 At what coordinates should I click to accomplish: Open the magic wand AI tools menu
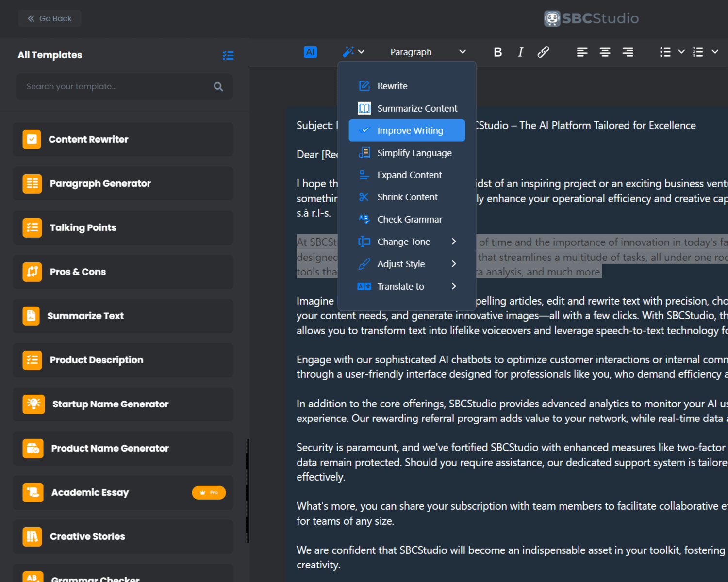(x=353, y=52)
